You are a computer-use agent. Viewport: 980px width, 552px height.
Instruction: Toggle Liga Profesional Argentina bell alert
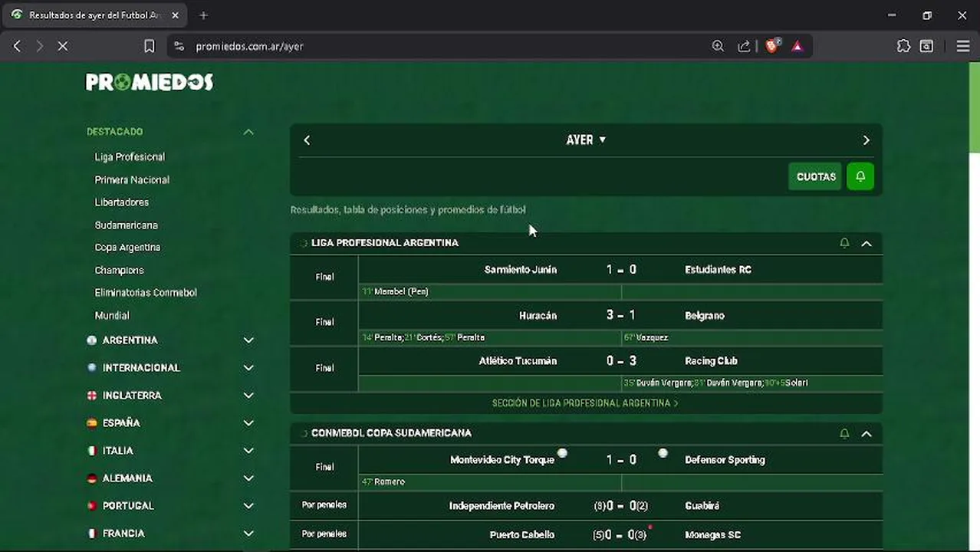pyautogui.click(x=844, y=243)
